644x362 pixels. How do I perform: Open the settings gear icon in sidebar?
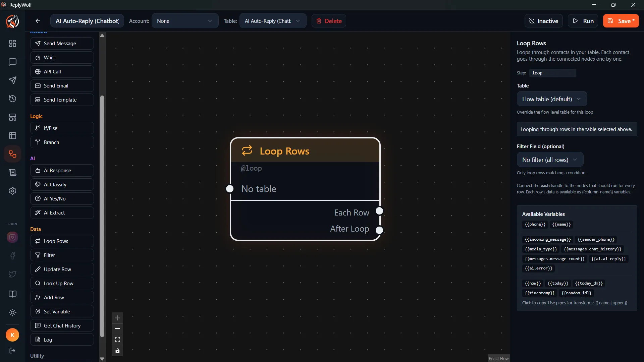point(12,191)
